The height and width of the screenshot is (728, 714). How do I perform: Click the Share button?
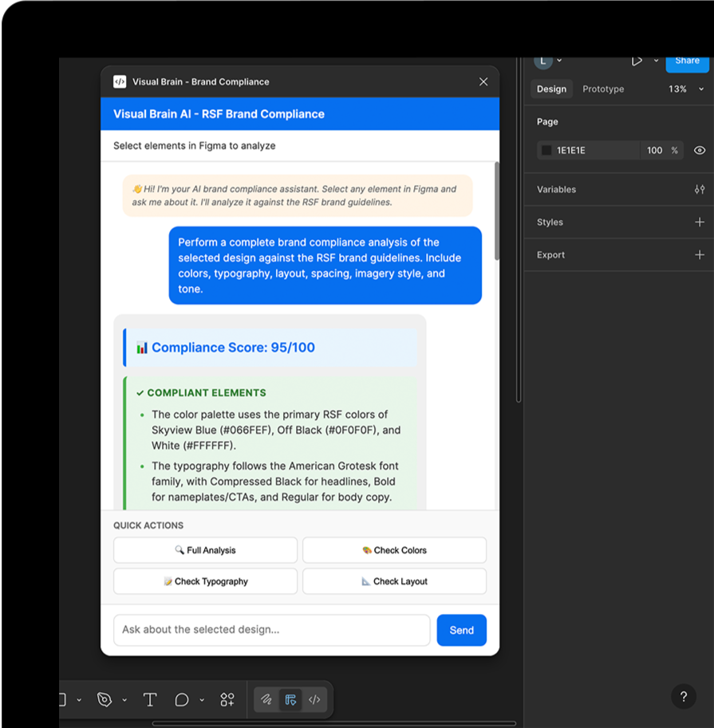tap(687, 63)
